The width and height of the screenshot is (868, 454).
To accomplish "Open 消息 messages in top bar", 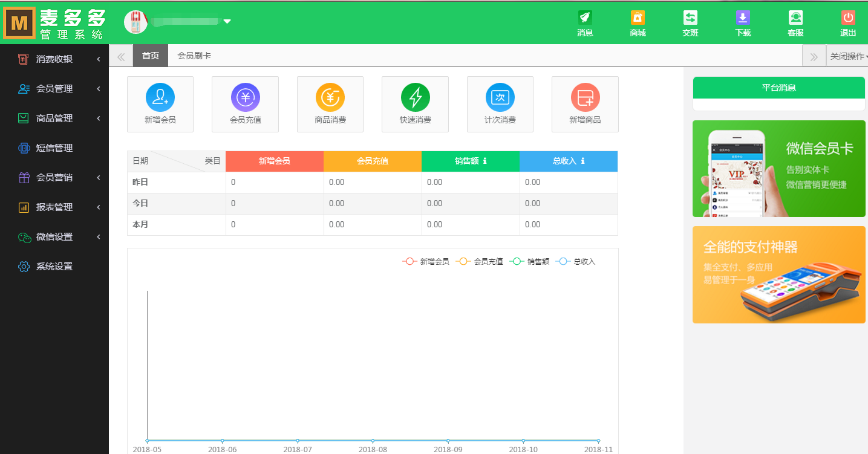I will pyautogui.click(x=585, y=23).
